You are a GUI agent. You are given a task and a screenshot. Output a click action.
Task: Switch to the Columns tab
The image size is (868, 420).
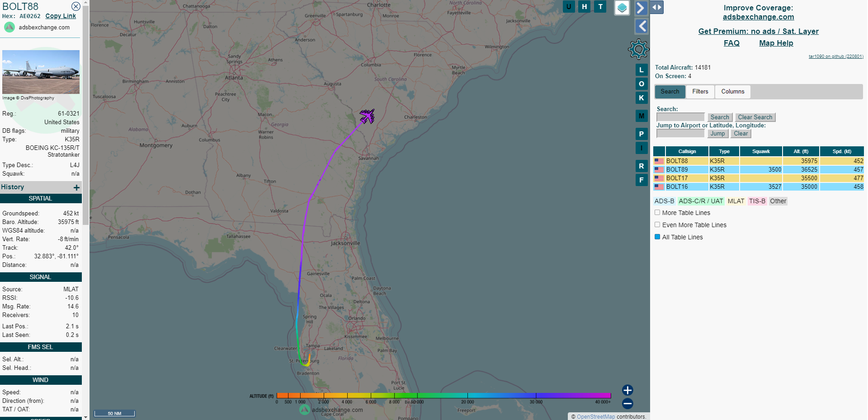click(733, 92)
